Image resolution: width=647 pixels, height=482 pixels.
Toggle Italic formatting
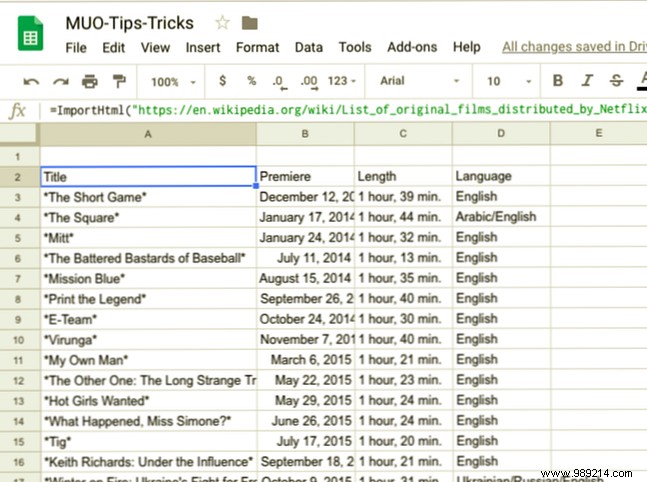point(587,80)
